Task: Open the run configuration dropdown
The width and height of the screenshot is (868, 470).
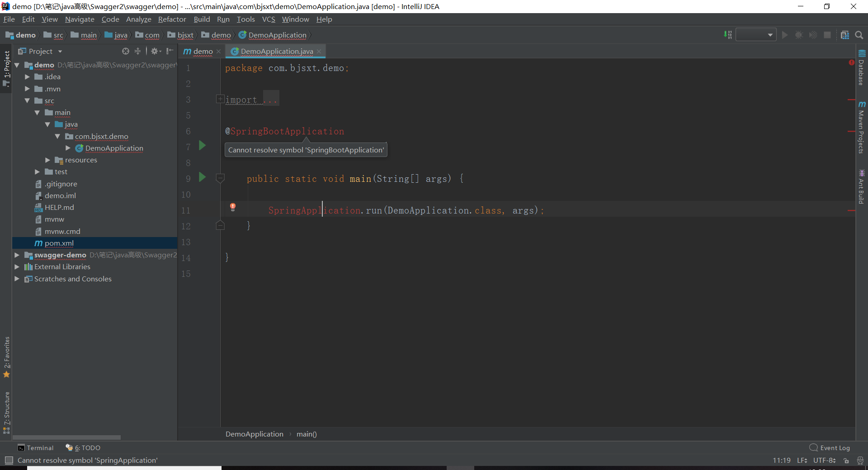Action: pyautogui.click(x=756, y=35)
